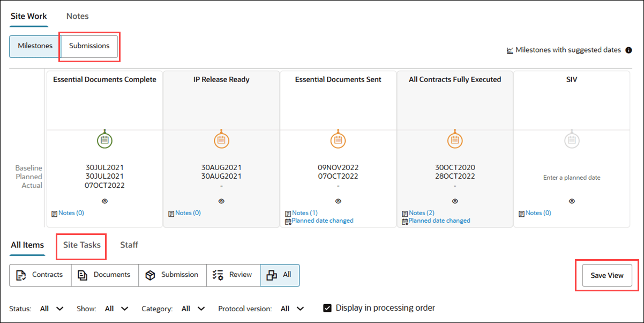Select the Site Tasks tab
The height and width of the screenshot is (323, 644).
click(81, 245)
